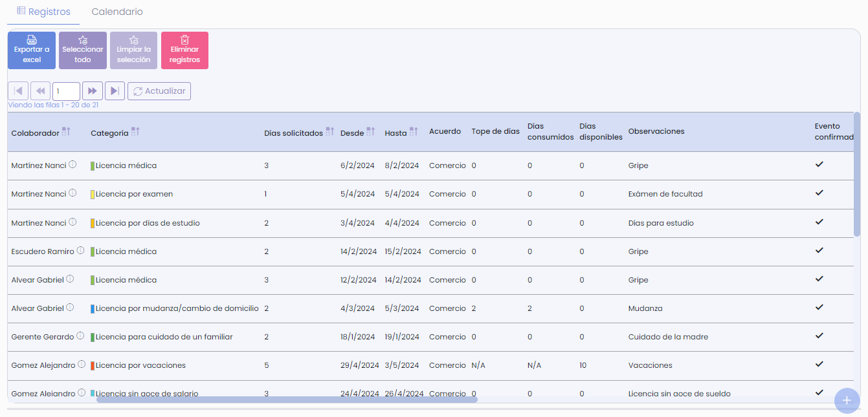
Task: Jump to the last page arrow
Action: coord(115,91)
